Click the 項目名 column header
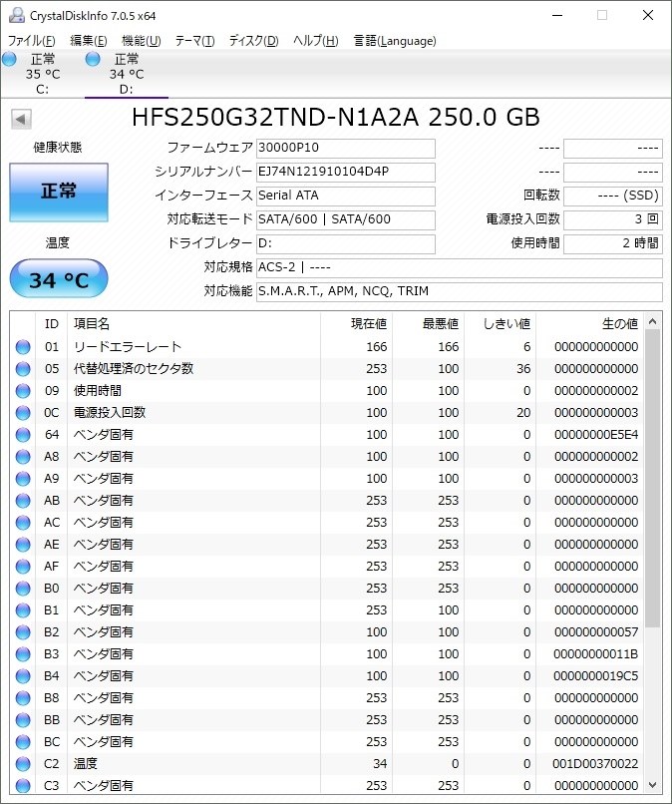The height and width of the screenshot is (804, 672). [192, 323]
